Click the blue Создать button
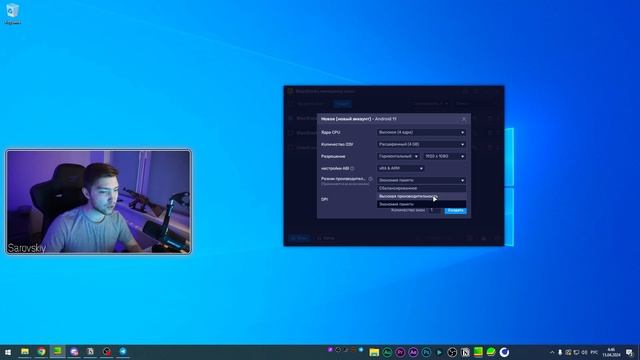 [x=456, y=211]
